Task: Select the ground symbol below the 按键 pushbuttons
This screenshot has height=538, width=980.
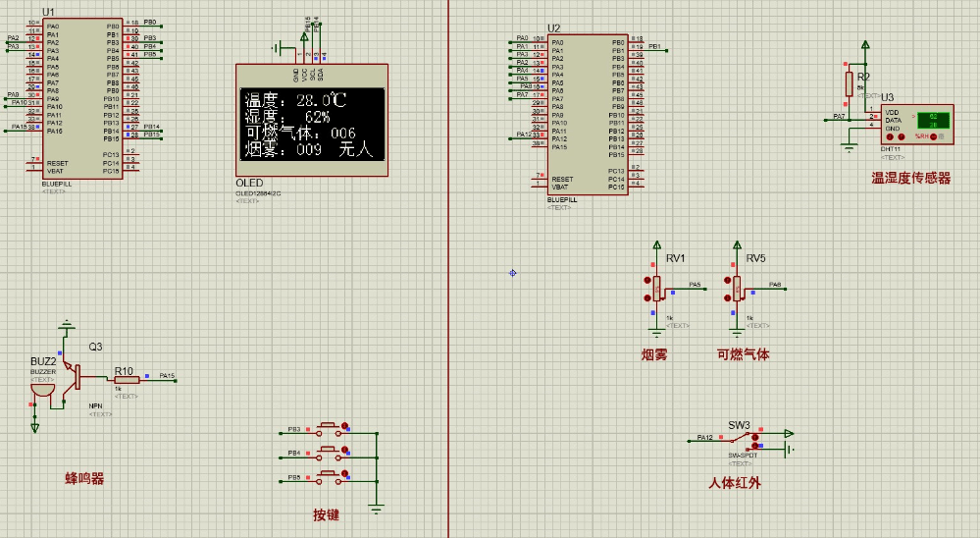Action: click(376, 509)
